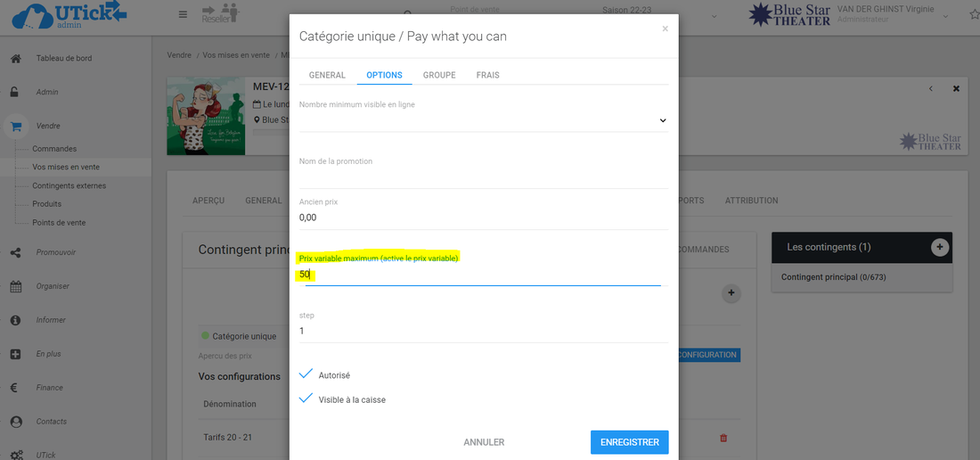
Task: Uncheck the Autorisé checkbox
Action: pos(306,374)
